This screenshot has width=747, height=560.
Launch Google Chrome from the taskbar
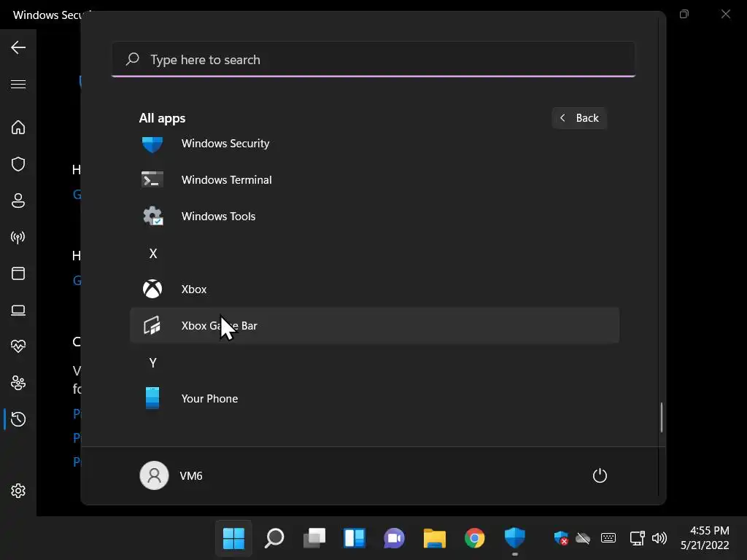coord(474,539)
